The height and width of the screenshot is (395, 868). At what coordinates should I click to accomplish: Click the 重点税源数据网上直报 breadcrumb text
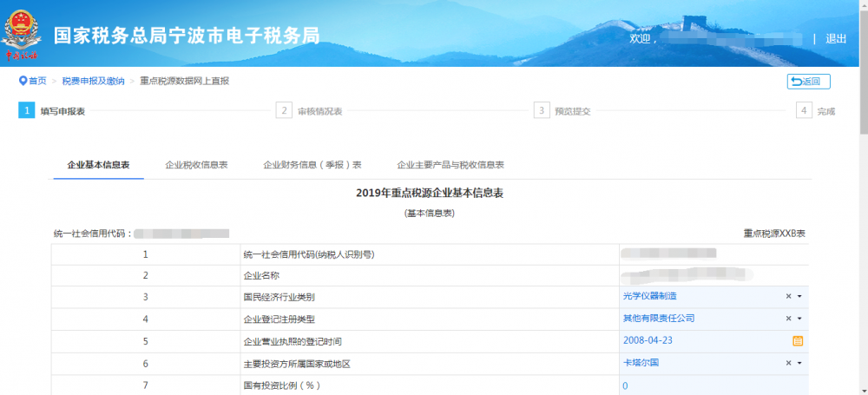click(x=184, y=81)
